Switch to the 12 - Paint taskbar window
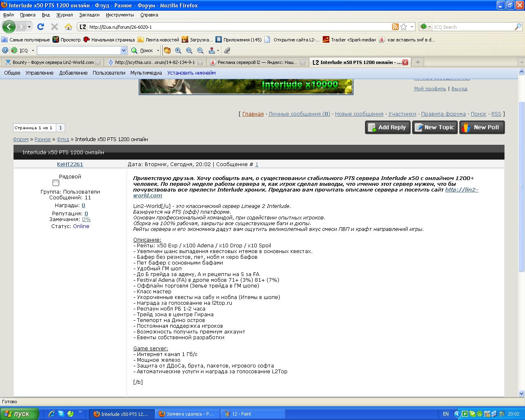Viewport: 525px width, 420px height. [253, 414]
